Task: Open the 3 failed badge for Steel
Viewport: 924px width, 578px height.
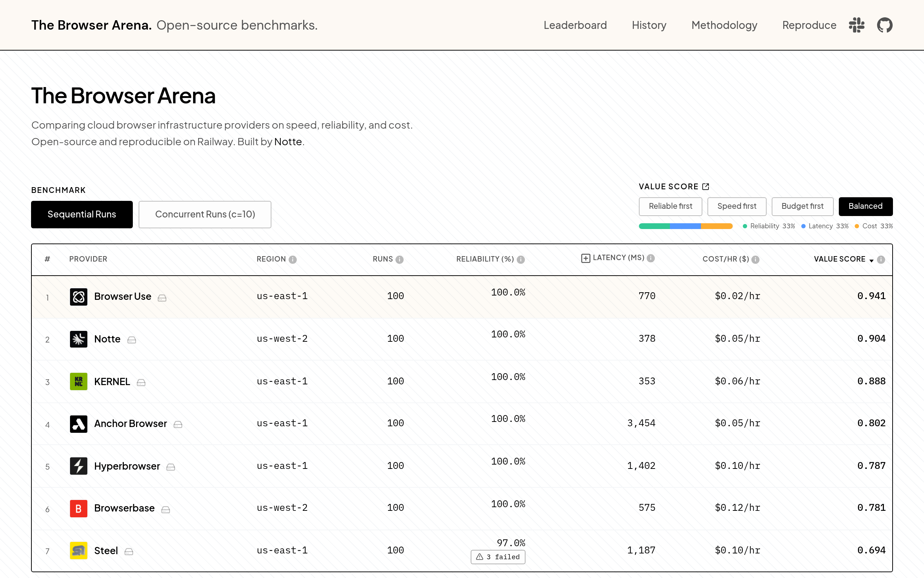Action: tap(498, 557)
